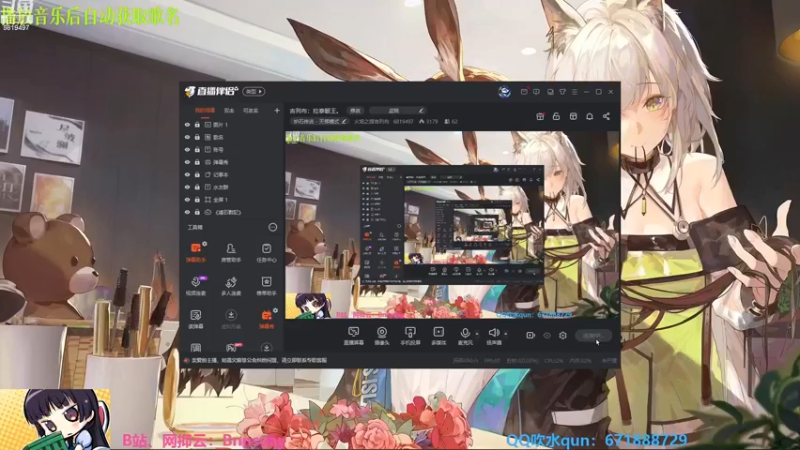Open stream settings gear in bottom bar

point(563,335)
